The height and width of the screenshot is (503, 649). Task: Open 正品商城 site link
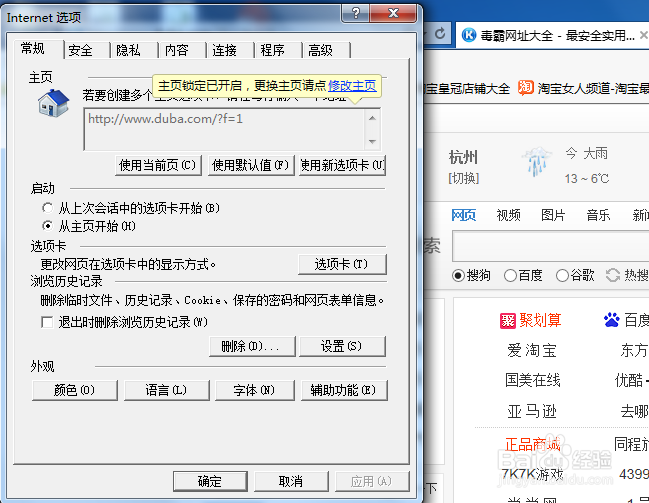(x=532, y=445)
